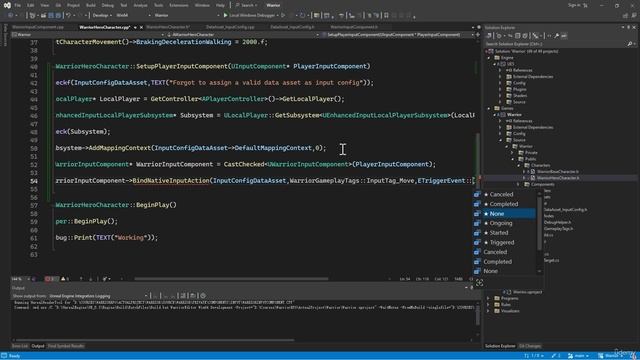The image size is (640, 360).
Task: Expand the UE5 Plugins folder
Action: tap(500, 89)
